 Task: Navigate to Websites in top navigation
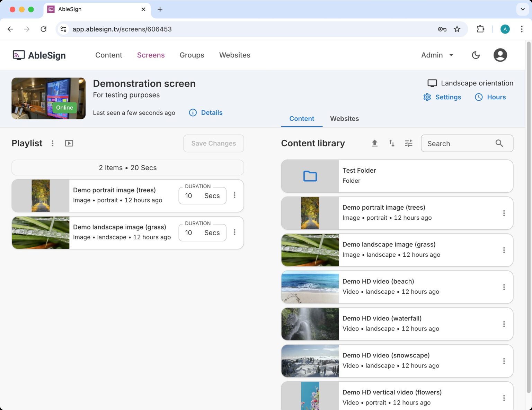(234, 55)
